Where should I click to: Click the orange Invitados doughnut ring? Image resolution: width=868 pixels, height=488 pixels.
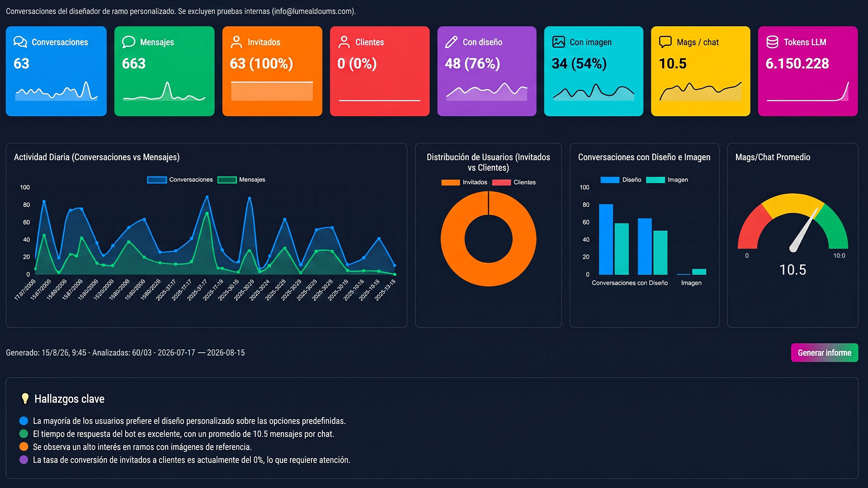453,239
